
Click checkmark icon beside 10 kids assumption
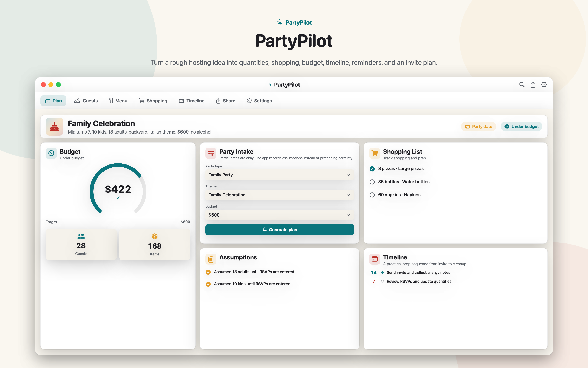[x=208, y=284]
